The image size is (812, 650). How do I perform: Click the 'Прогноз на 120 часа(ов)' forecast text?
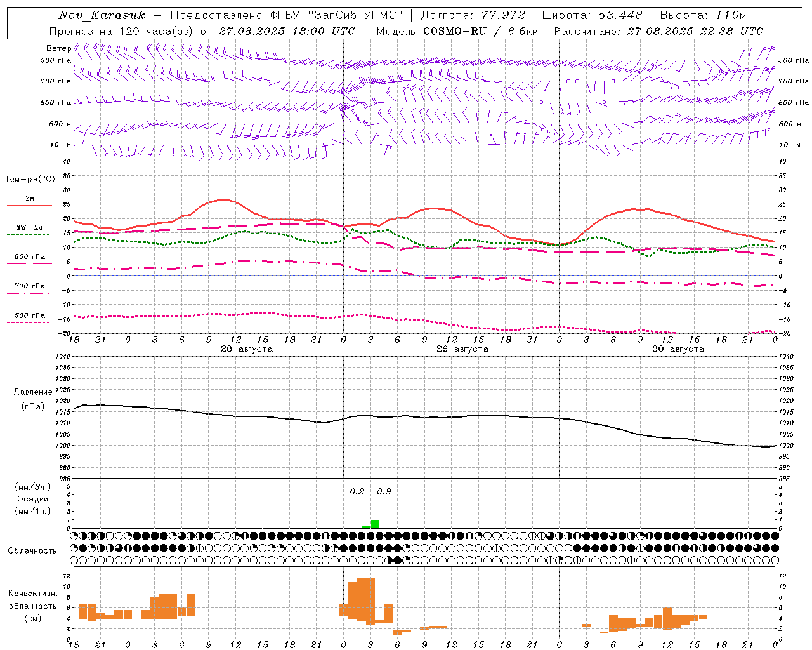pos(122,31)
